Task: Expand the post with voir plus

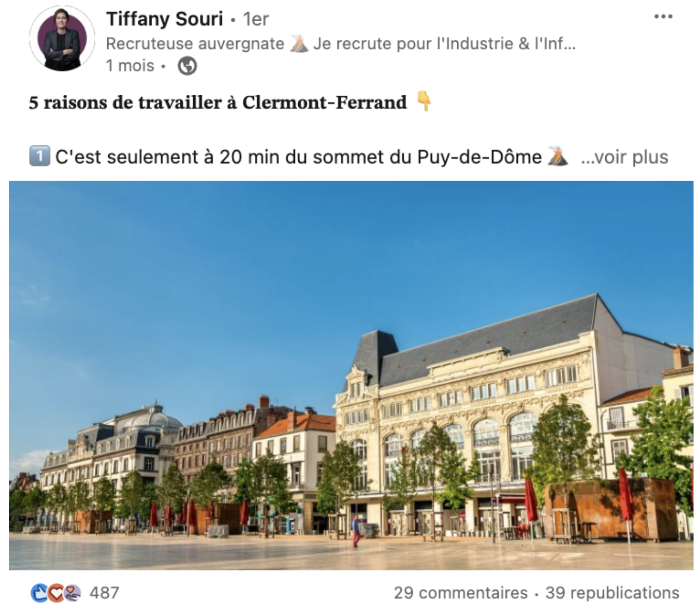Action: [x=625, y=157]
